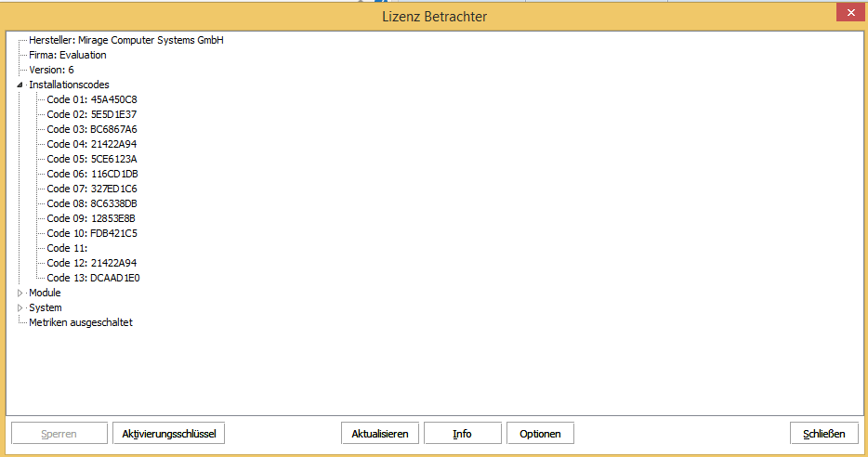Screen dimensions: 868x457
Task: Select the Hersteller Mirage Computer Systems entry
Action: pos(125,40)
